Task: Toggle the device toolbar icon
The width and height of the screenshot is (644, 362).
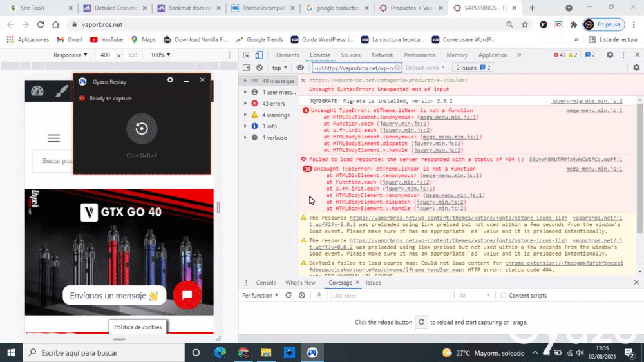Action: pyautogui.click(x=259, y=55)
